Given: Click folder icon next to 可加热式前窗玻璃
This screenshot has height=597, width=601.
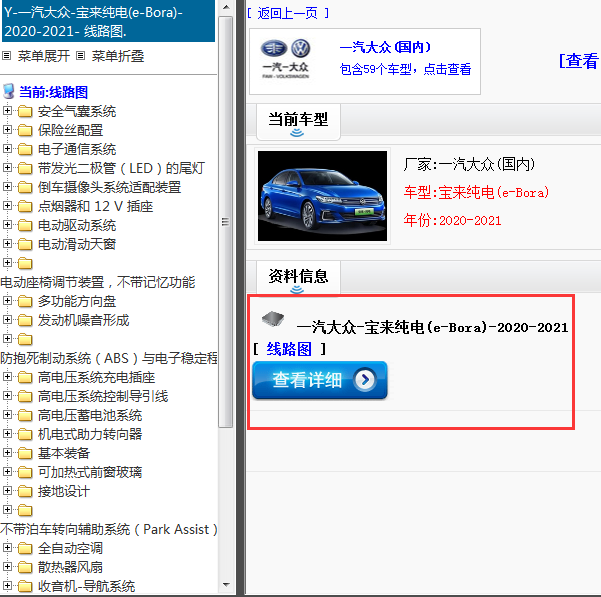Looking at the screenshot, I should click(x=25, y=472).
